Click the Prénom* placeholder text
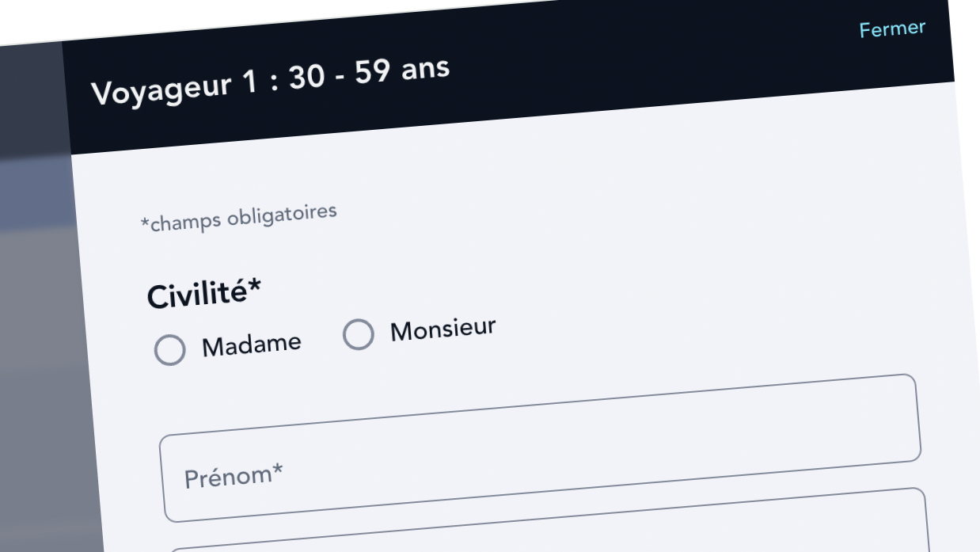 point(234,476)
